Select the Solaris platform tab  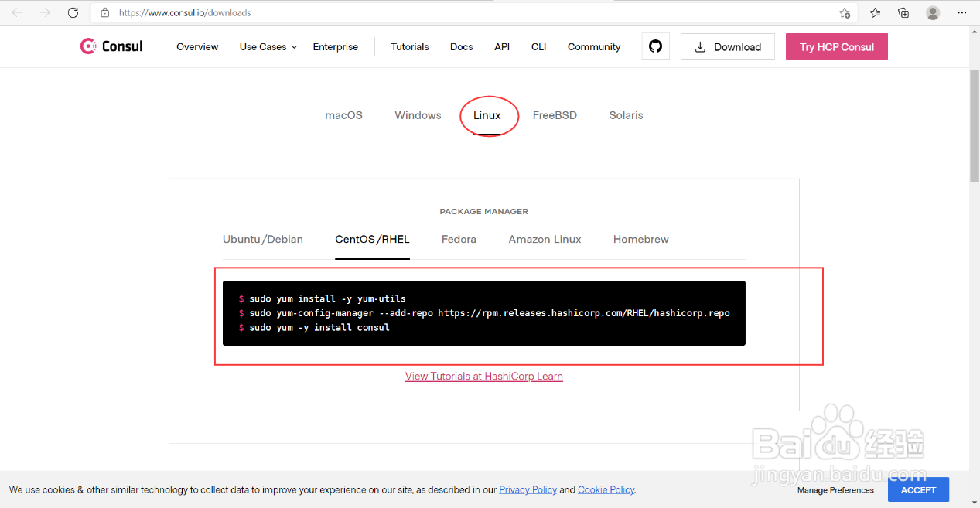tap(626, 115)
